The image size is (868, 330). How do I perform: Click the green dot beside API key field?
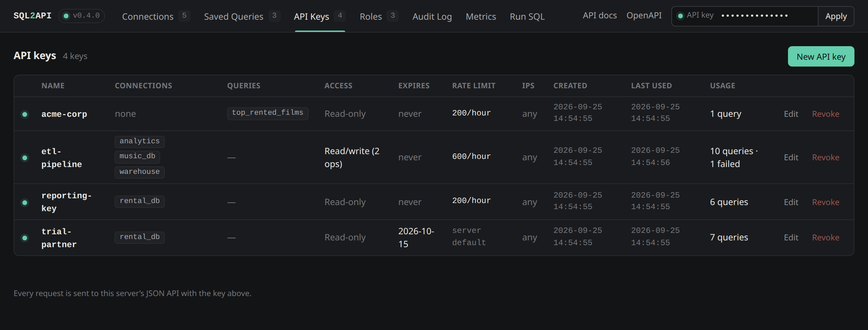tap(680, 16)
